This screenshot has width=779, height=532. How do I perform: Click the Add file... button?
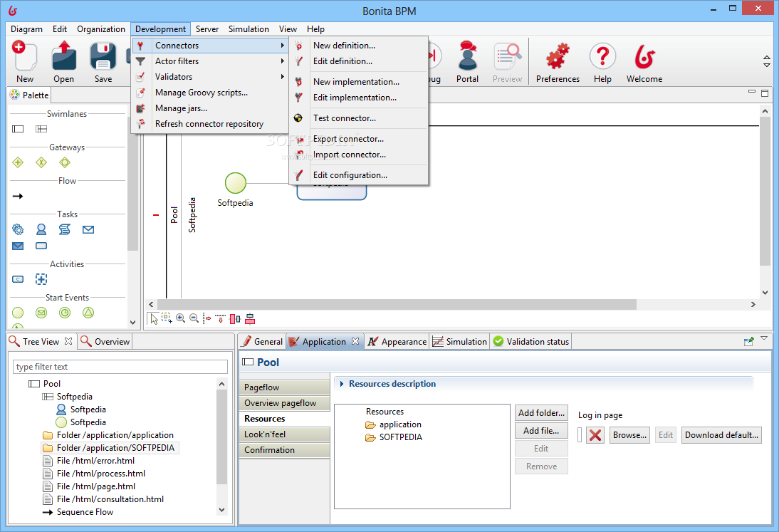coord(541,431)
